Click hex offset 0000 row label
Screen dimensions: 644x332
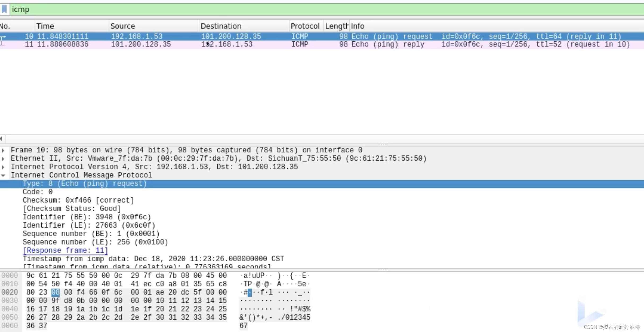(x=10, y=276)
